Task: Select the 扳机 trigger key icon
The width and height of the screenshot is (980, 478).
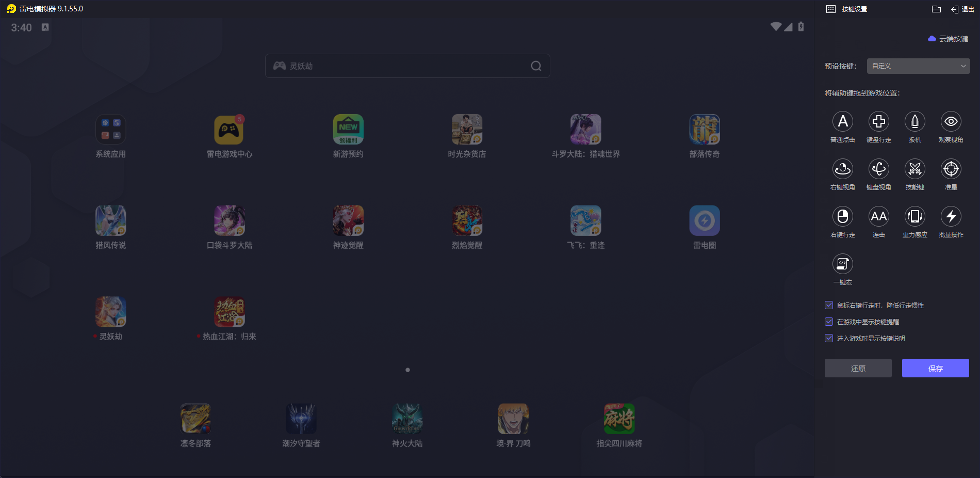Action: click(915, 122)
